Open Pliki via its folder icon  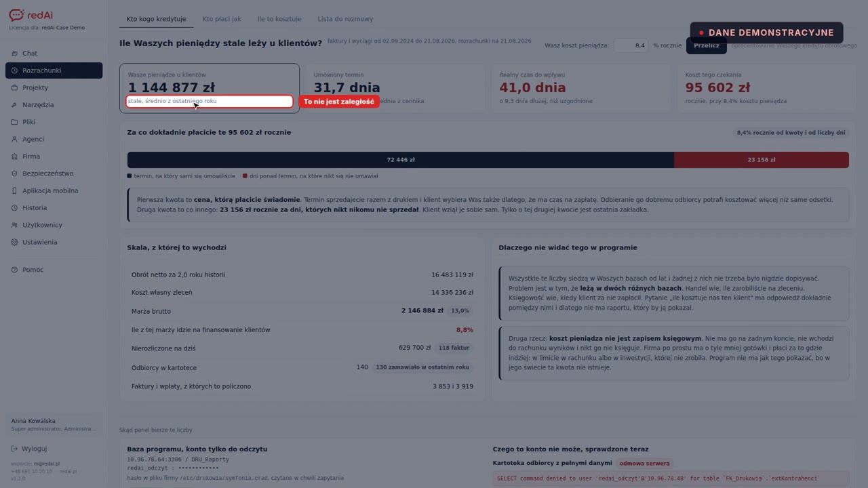15,122
